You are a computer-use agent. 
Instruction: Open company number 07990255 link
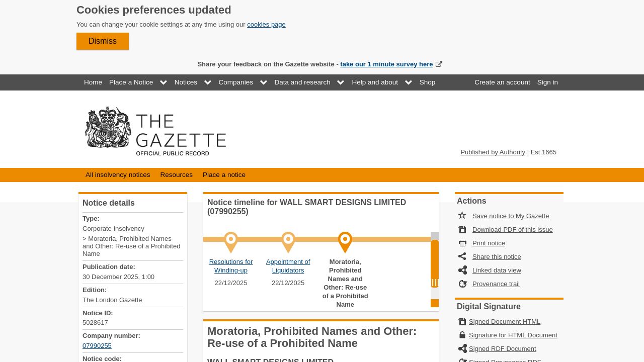tap(97, 346)
